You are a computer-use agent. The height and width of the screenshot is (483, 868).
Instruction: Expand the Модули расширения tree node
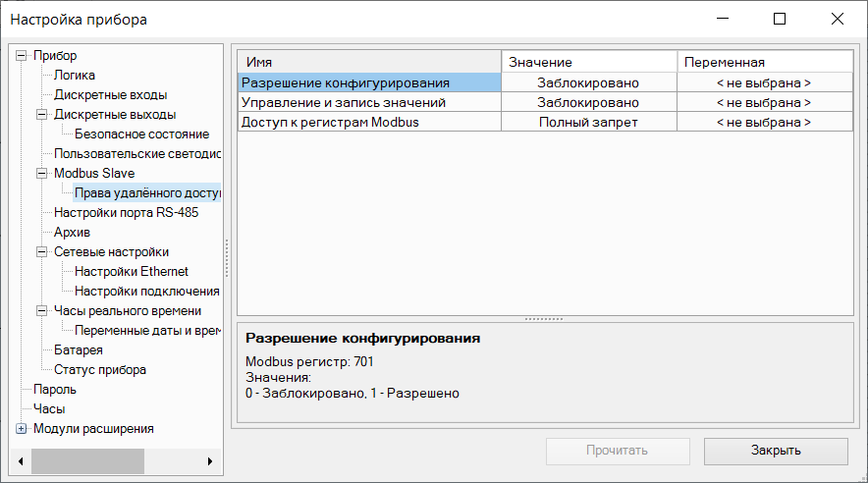click(x=22, y=429)
